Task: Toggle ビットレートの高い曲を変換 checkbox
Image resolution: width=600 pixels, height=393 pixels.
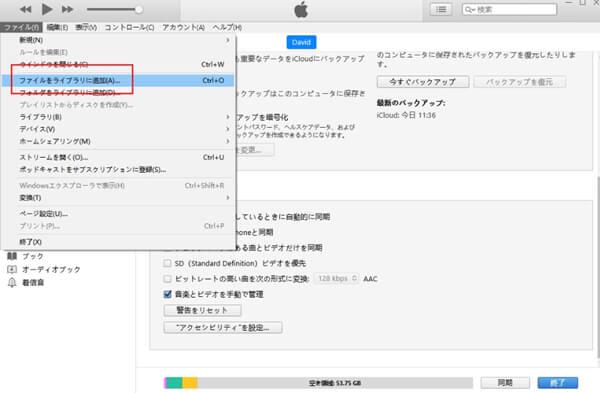Action: (167, 279)
